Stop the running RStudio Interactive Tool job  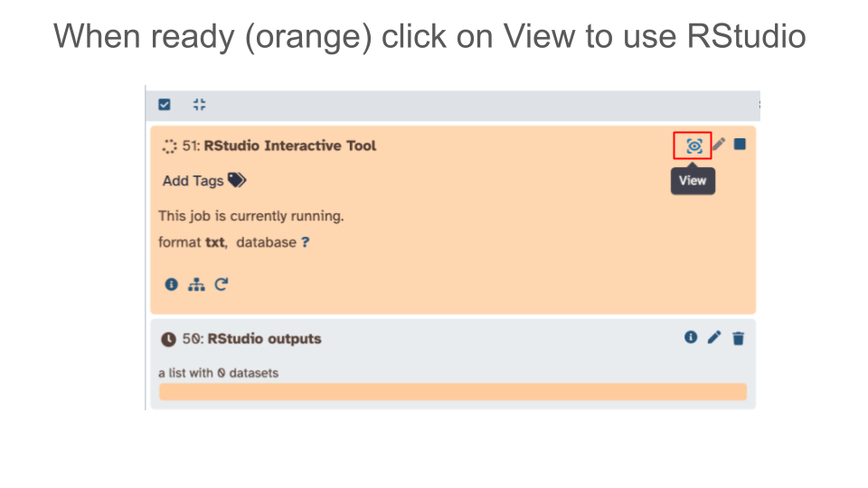click(740, 145)
